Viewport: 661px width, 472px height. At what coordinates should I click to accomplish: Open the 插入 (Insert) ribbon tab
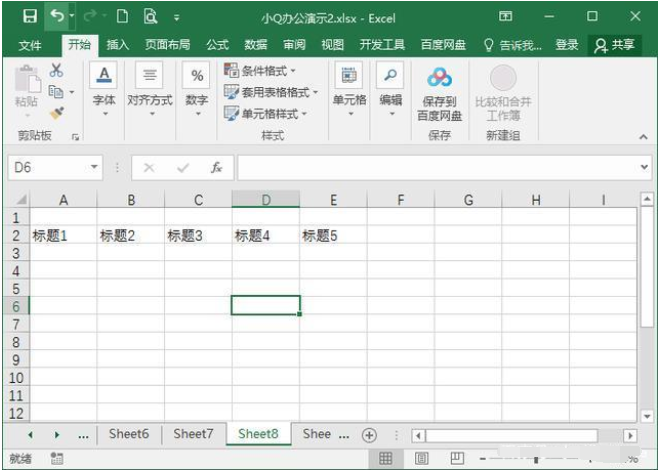pos(118,45)
